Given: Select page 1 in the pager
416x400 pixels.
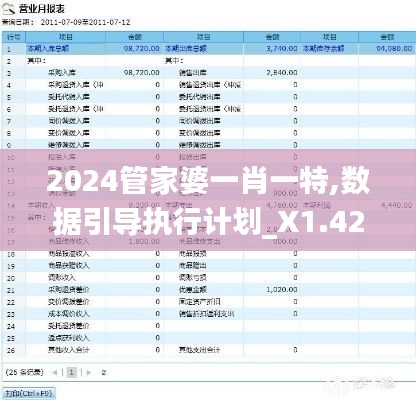Looking at the screenshot, I should tap(71, 372).
